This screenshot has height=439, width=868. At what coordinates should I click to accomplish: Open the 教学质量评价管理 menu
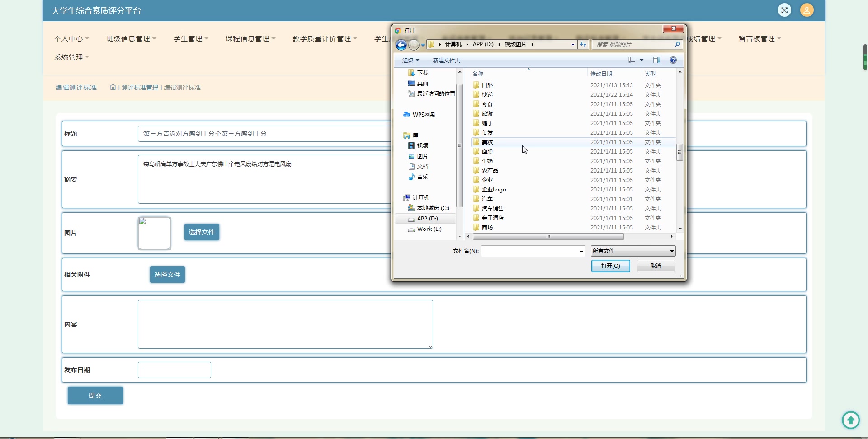pos(325,39)
